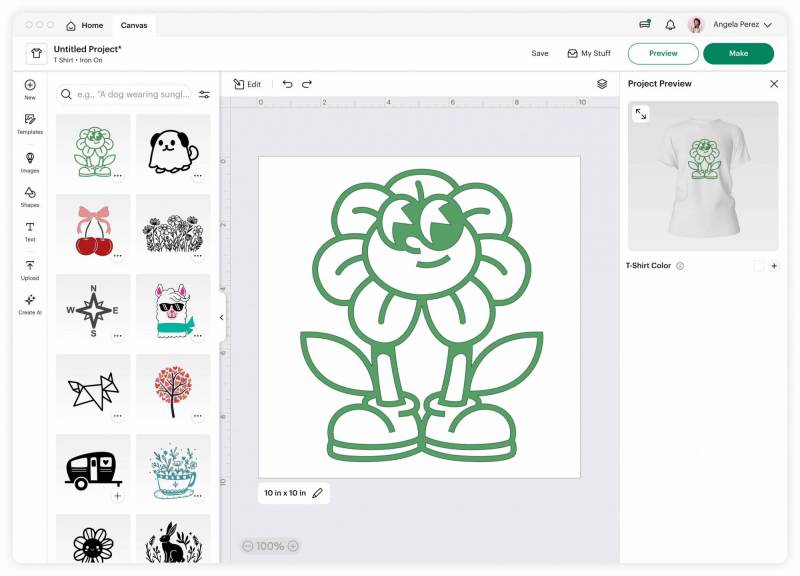800x576 pixels.
Task: Click the 10 in x 10 in size label
Action: click(x=285, y=493)
